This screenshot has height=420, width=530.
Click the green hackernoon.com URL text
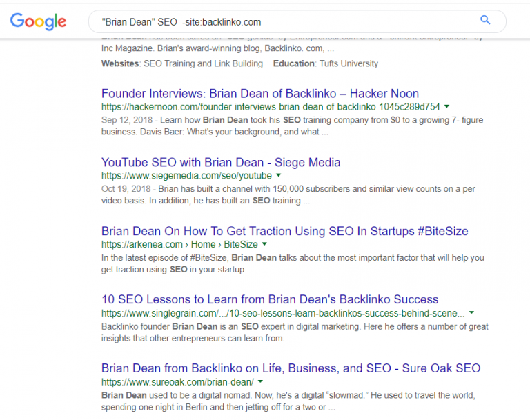(x=270, y=107)
